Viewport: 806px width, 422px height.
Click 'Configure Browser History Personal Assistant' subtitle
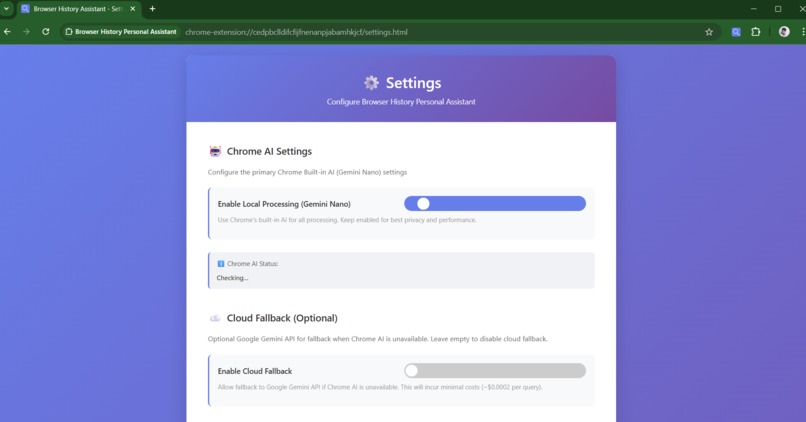(x=401, y=102)
